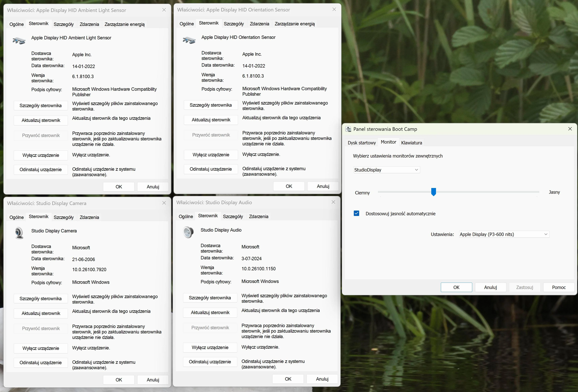This screenshot has height=392, width=578.
Task: Close the Boot Camp control panel window
Action: [570, 129]
